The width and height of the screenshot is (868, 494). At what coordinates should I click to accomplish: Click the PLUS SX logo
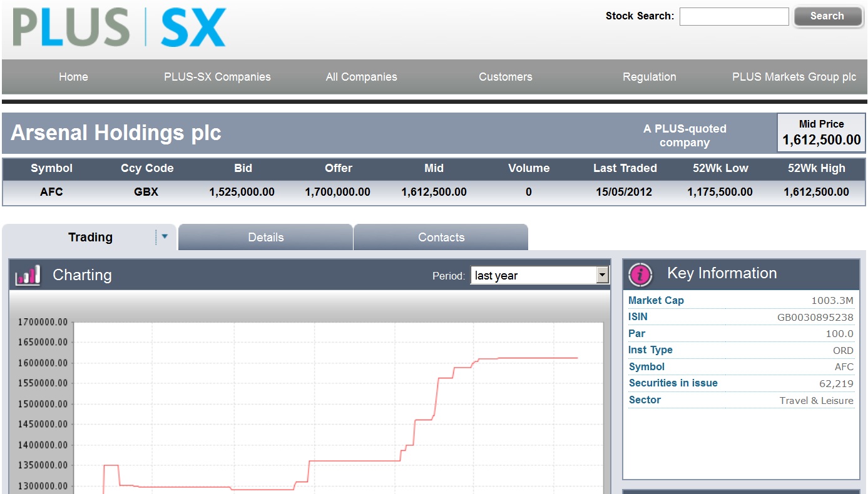pos(119,28)
